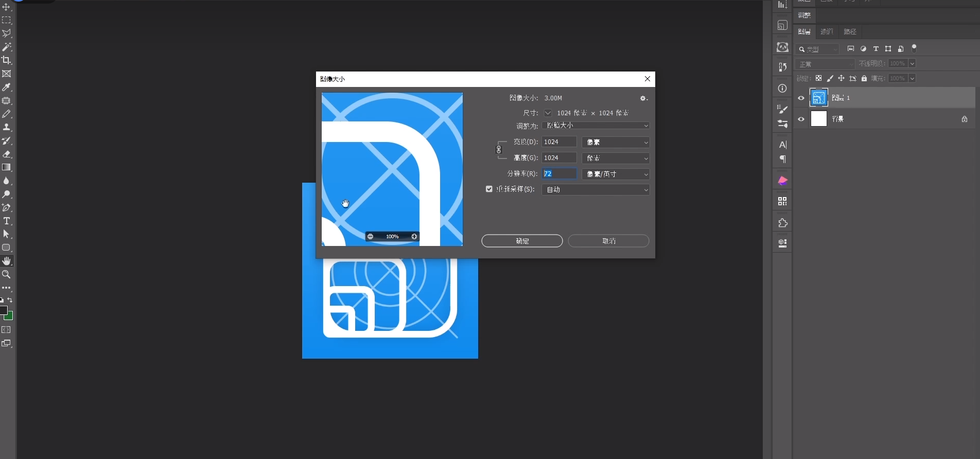This screenshot has height=459, width=980.
Task: Toggle the layer filter on/off switch
Action: click(914, 48)
